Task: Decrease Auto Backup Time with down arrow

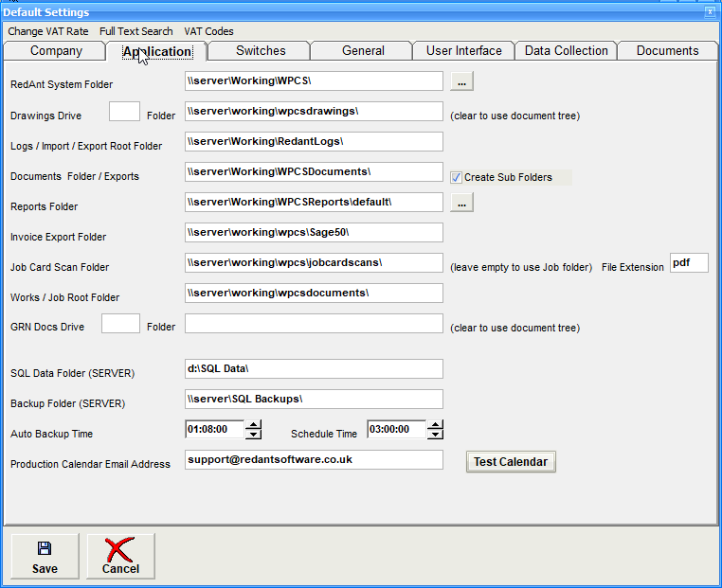Action: click(253, 435)
